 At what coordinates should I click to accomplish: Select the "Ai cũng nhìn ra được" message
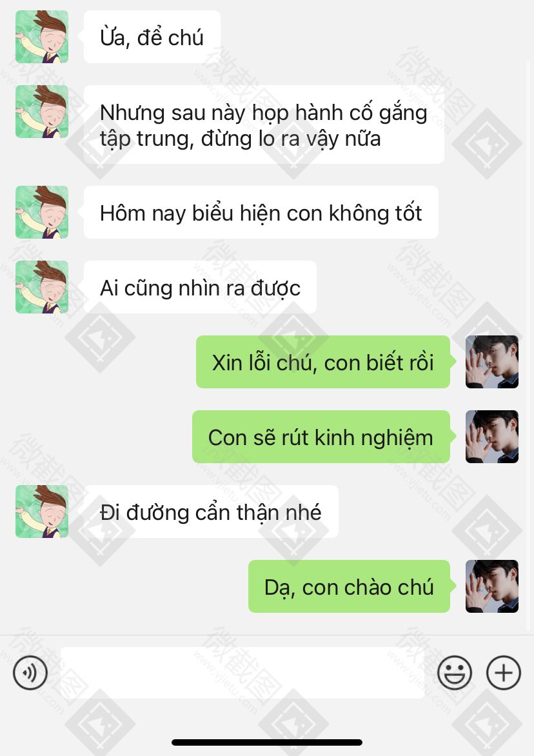pos(200,287)
